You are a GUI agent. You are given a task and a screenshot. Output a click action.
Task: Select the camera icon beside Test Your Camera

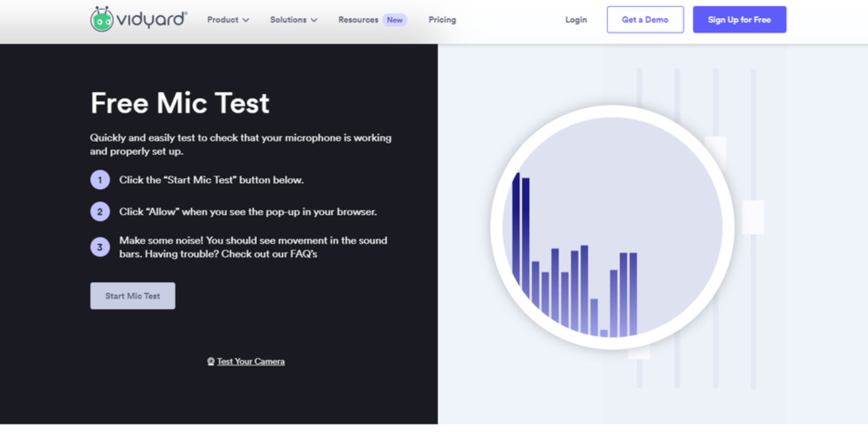(212, 362)
